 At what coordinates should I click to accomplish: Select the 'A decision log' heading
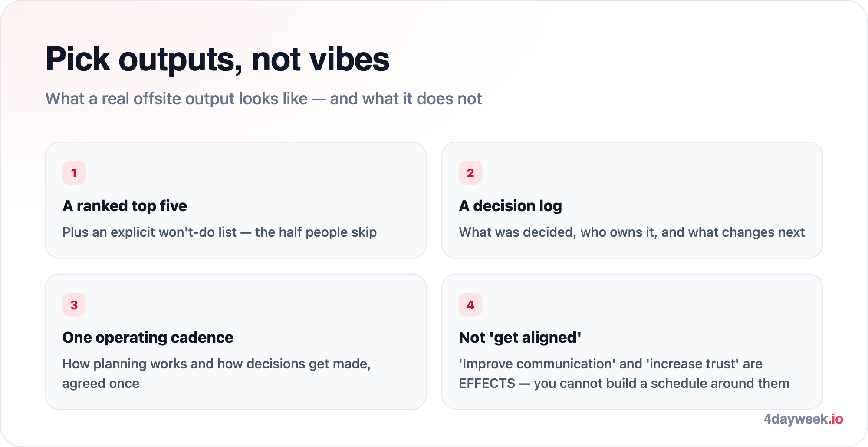tap(510, 206)
